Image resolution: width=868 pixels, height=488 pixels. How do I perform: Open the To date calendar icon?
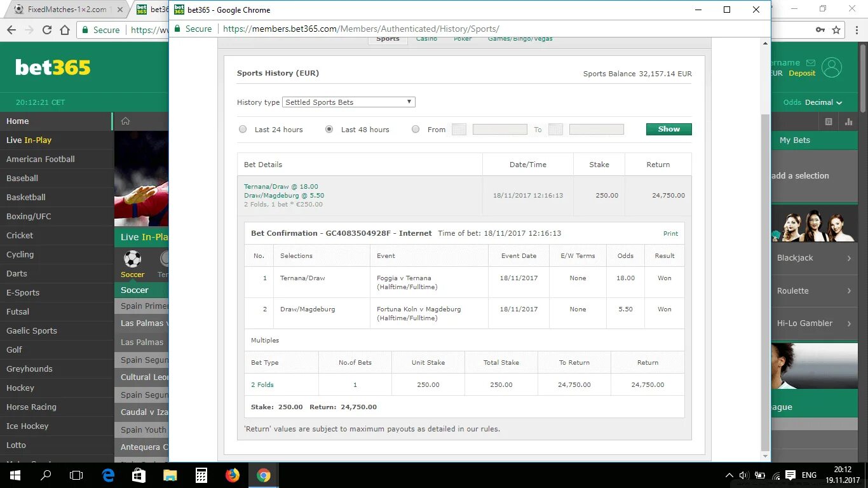555,130
